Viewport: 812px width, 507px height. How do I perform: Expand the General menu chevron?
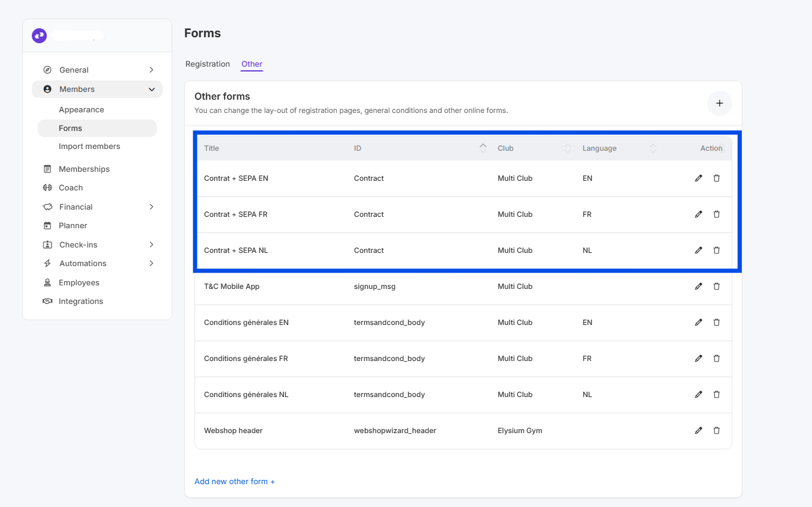151,70
